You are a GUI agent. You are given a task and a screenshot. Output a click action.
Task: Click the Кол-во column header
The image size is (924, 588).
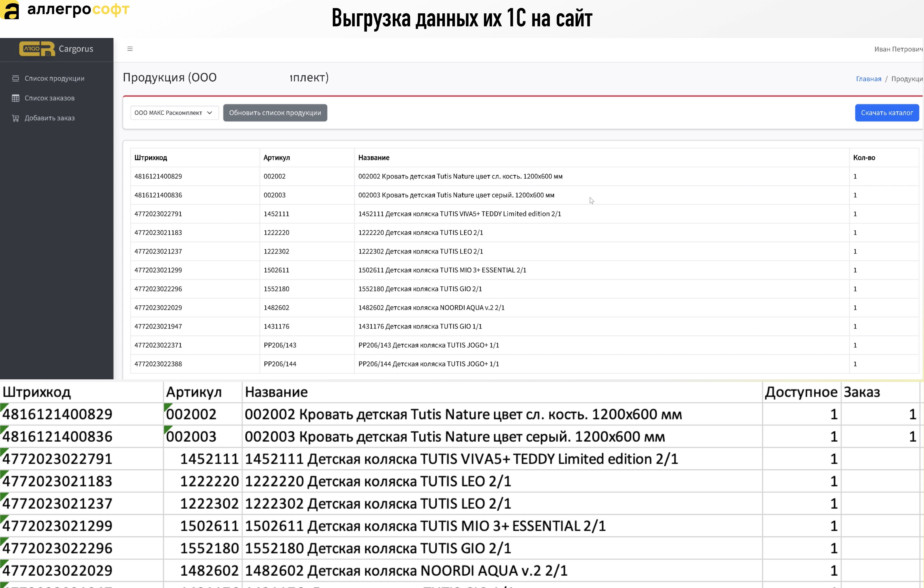click(x=864, y=158)
